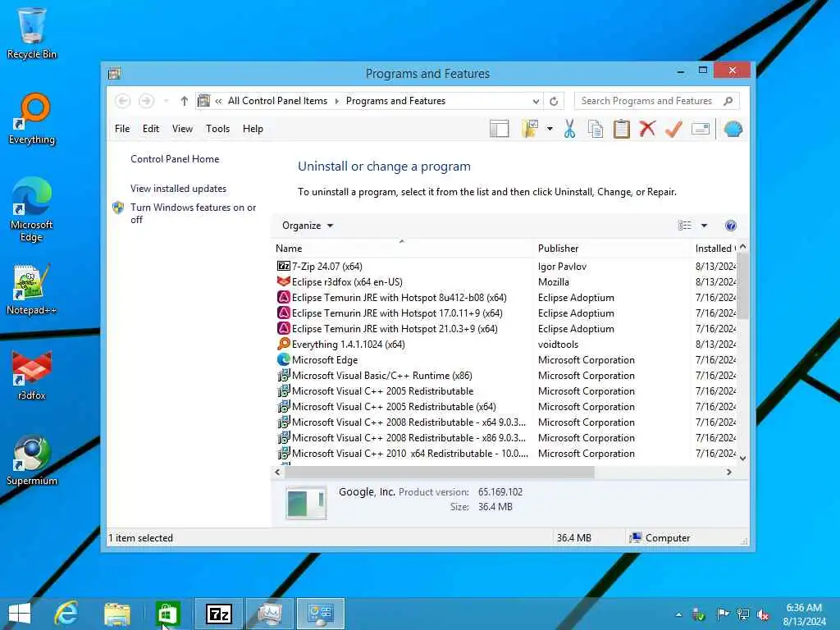Viewport: 840px width, 630px height.
Task: Expand the address bar history dropdown
Action: pos(535,101)
